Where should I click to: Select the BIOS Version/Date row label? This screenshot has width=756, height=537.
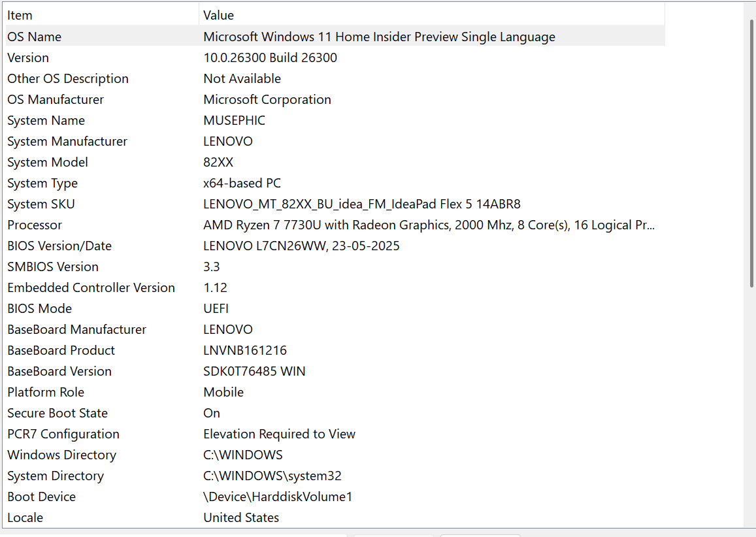pos(59,246)
